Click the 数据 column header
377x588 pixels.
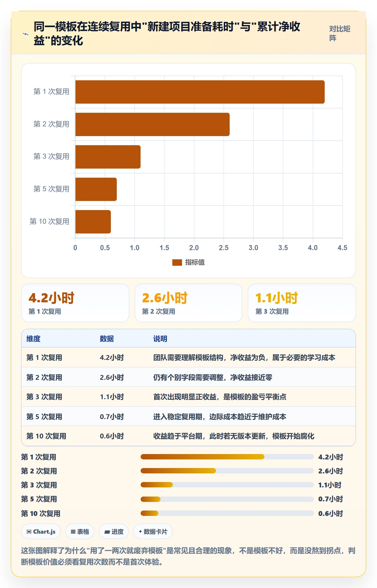pos(107,339)
